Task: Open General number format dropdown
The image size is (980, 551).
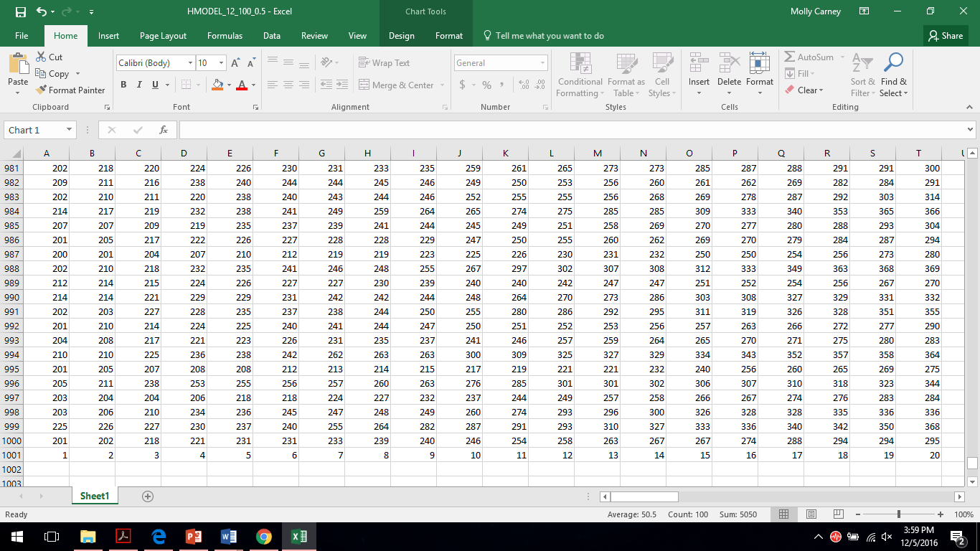Action: (x=542, y=63)
